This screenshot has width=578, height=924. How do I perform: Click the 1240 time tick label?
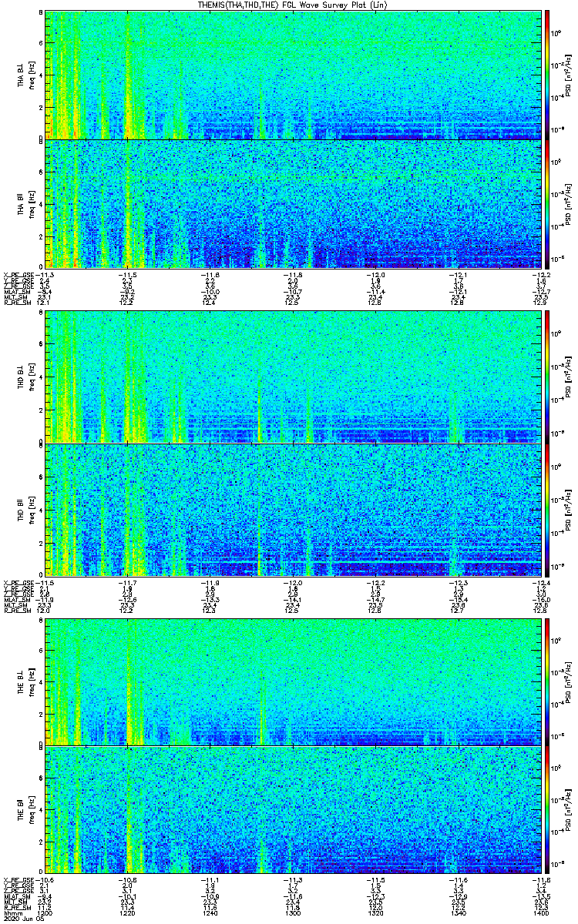[210, 914]
